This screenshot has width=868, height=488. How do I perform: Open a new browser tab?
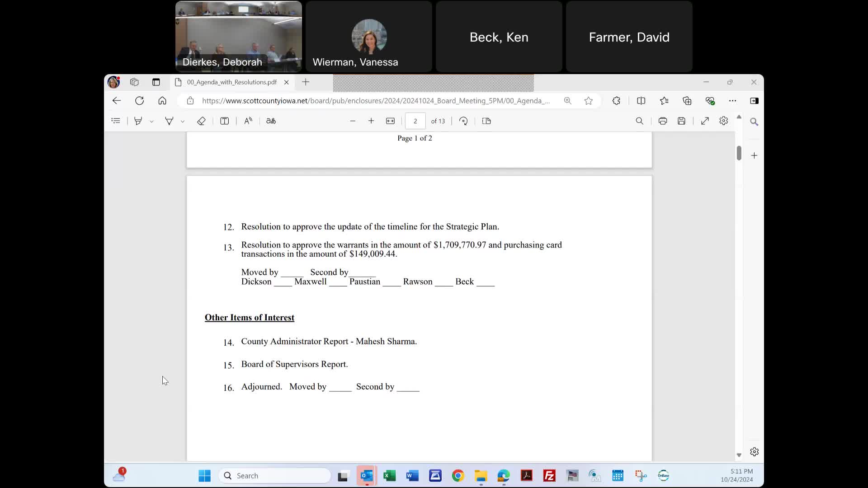click(306, 82)
